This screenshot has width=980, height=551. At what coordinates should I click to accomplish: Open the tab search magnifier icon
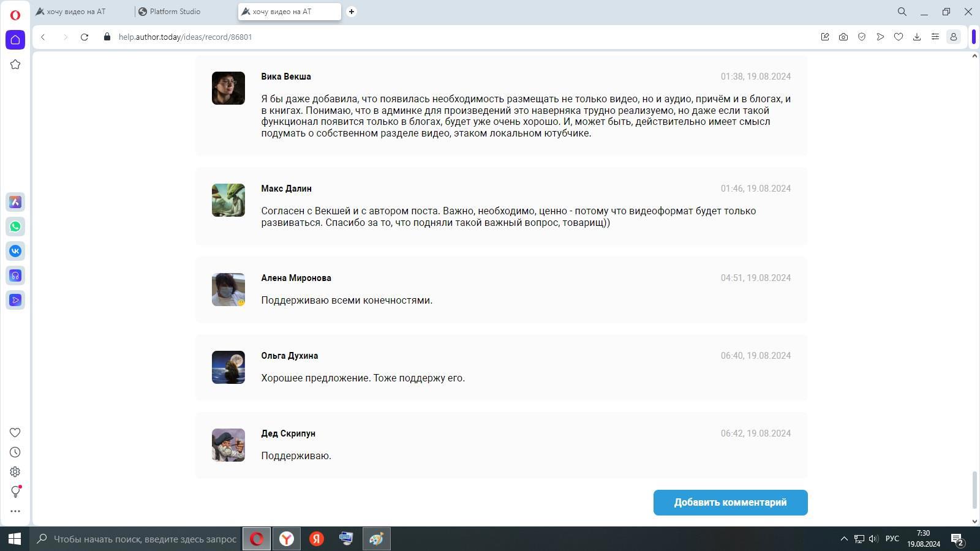pyautogui.click(x=902, y=12)
